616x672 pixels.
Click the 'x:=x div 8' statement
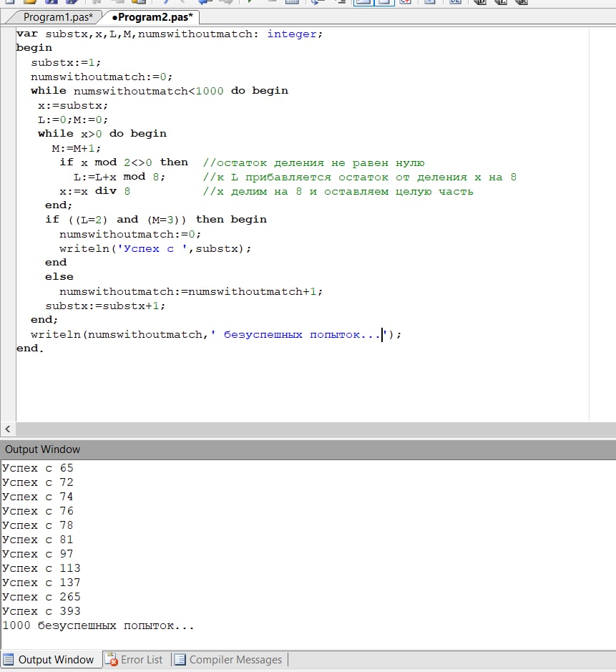click(94, 191)
